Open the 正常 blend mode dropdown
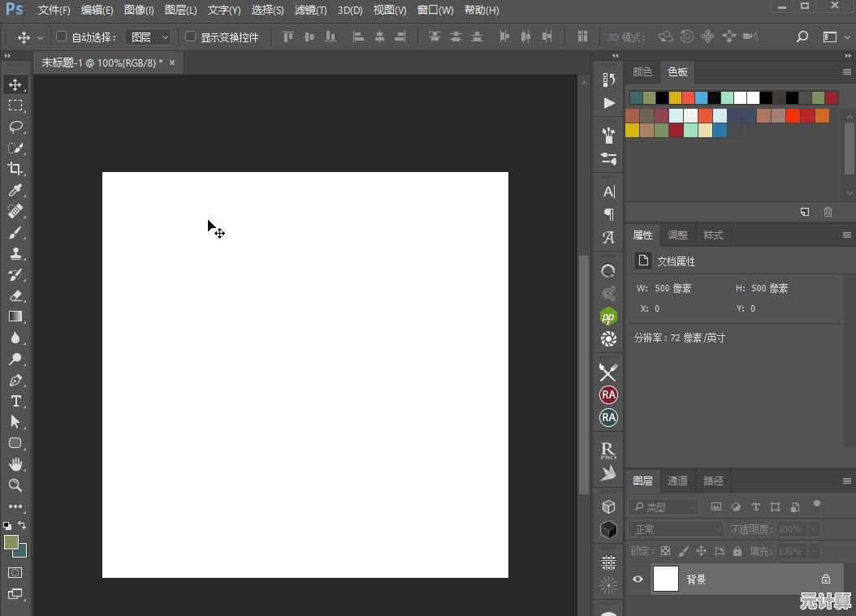856x616 pixels. click(x=676, y=529)
